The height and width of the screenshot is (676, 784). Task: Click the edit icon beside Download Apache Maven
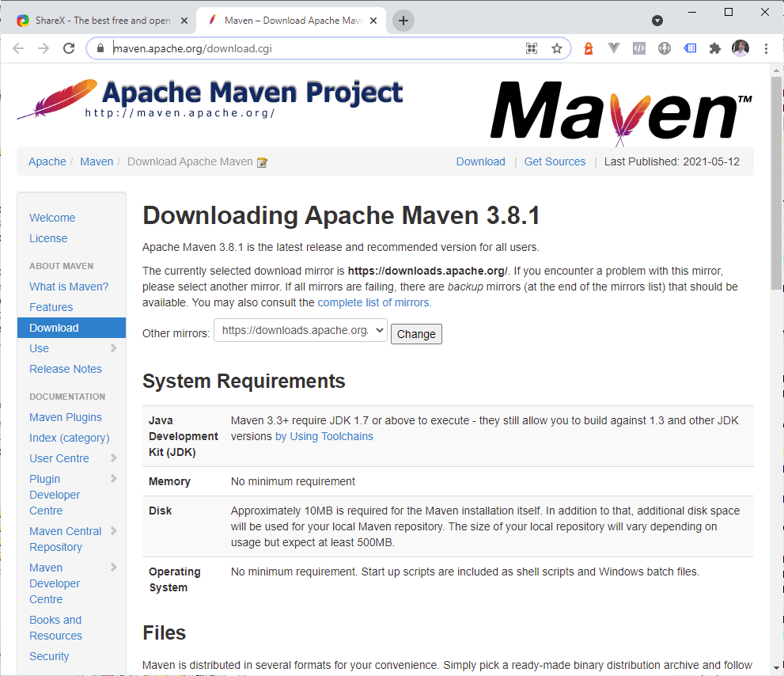coord(263,162)
